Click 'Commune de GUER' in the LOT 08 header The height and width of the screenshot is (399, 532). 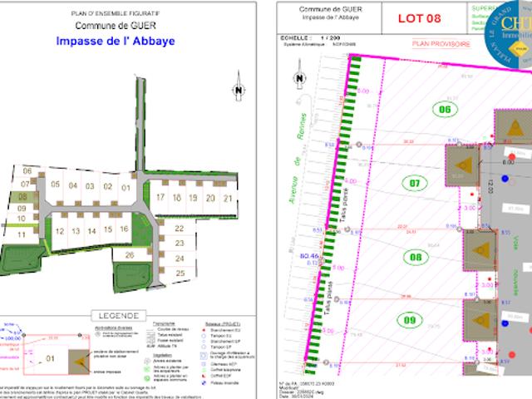pos(331,9)
